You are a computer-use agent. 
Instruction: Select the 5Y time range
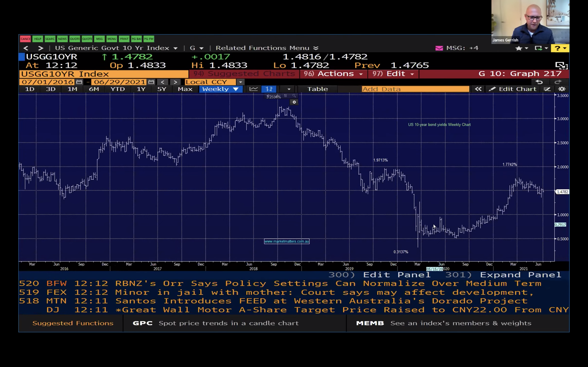point(161,89)
